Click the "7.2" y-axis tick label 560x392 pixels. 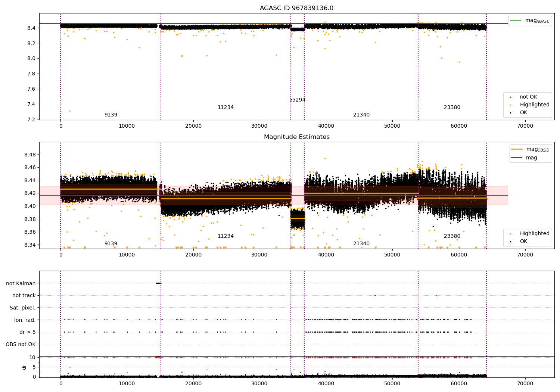(x=31, y=119)
